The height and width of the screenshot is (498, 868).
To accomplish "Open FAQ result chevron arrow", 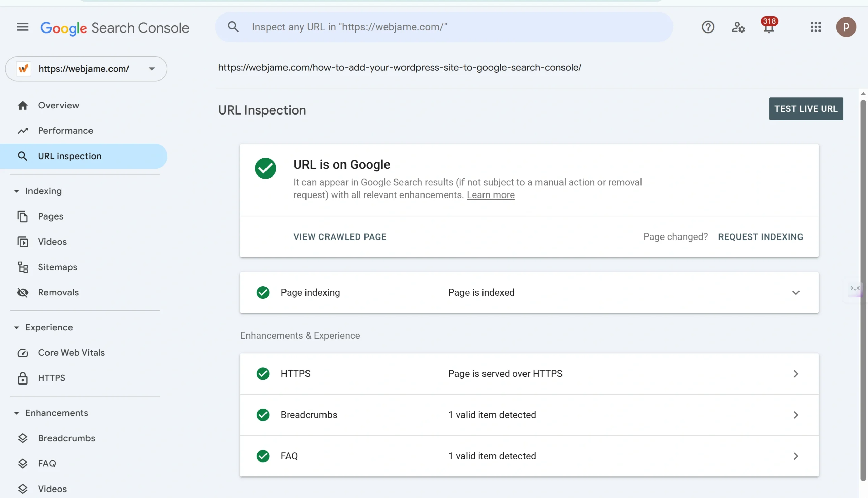I will click(796, 456).
